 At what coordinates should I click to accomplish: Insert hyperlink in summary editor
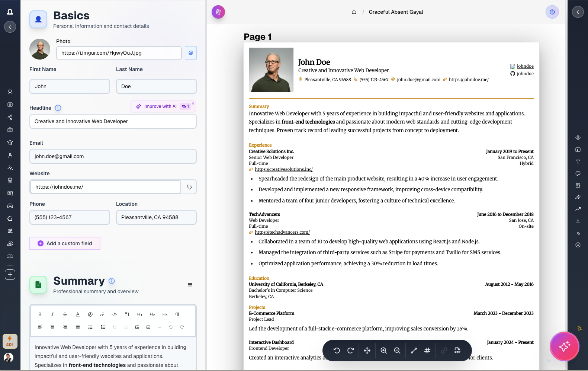click(102, 314)
